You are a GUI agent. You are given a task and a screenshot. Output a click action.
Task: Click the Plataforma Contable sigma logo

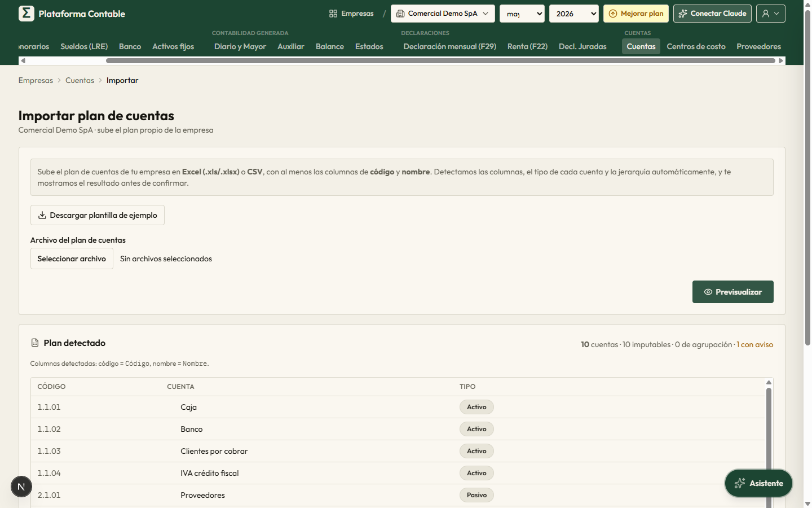(x=26, y=14)
